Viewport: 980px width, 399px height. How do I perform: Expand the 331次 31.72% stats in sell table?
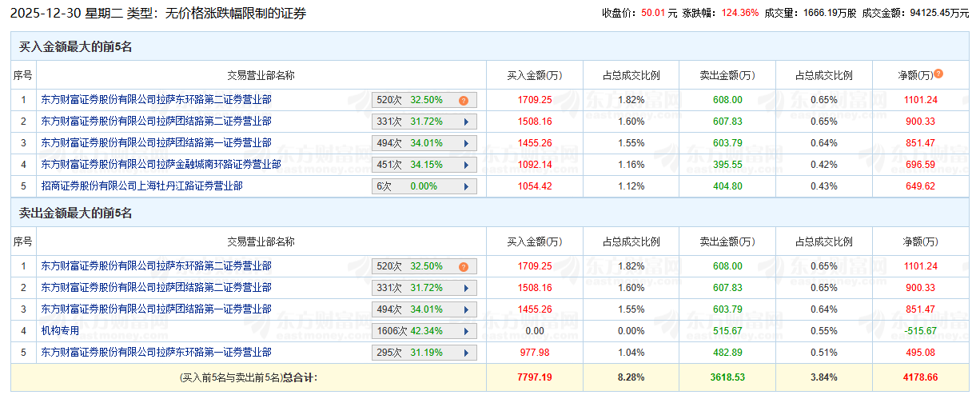(x=464, y=288)
